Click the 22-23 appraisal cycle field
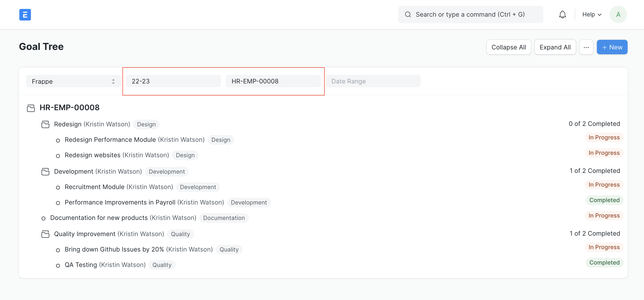This screenshot has width=644, height=300. [x=173, y=81]
